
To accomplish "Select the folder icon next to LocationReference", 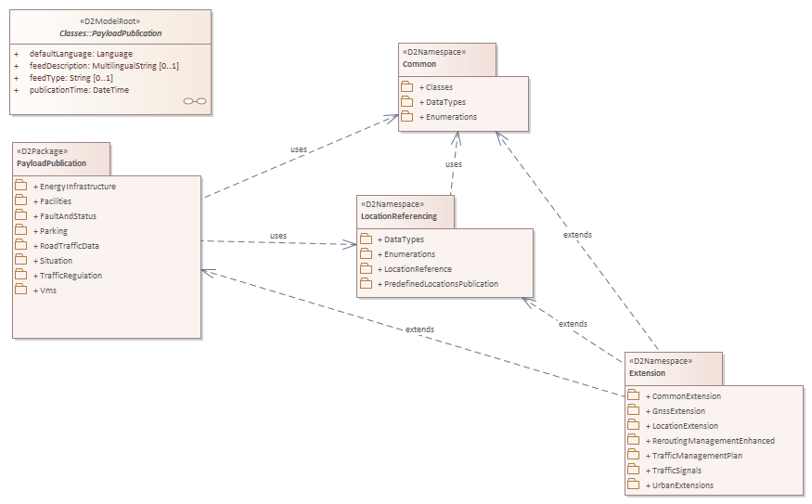I will [366, 269].
